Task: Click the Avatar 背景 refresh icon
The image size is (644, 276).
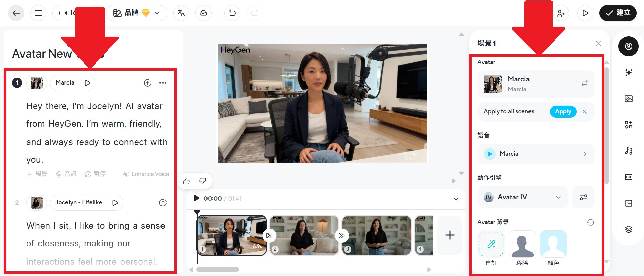Action: pyautogui.click(x=590, y=222)
